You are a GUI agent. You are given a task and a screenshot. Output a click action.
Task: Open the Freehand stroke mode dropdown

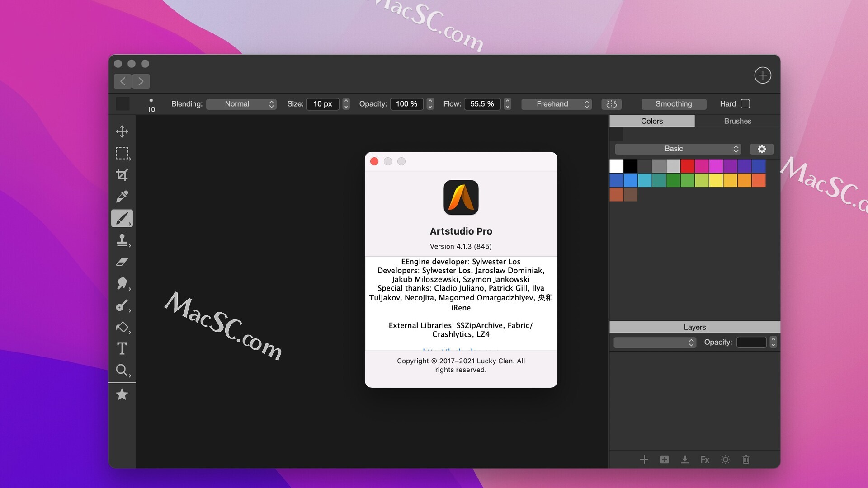tap(557, 104)
